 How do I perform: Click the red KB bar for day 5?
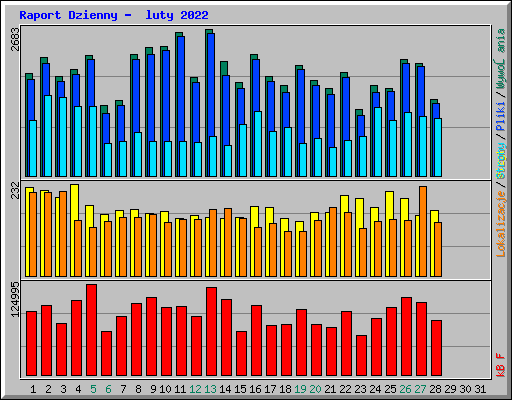(91, 330)
